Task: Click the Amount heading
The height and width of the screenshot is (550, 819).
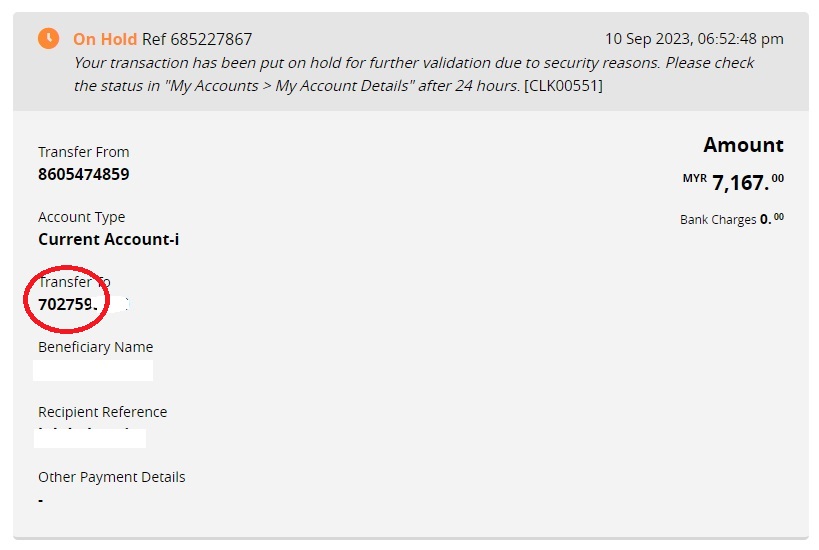Action: (743, 145)
